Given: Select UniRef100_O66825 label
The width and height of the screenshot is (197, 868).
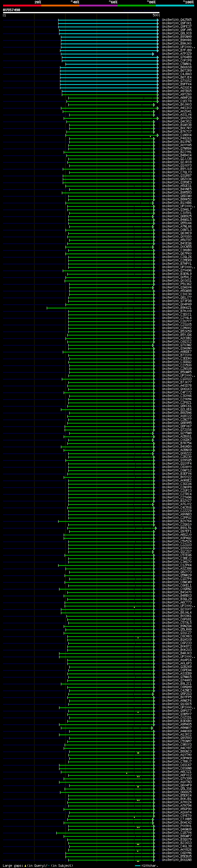Looking at the screenshot, I should coord(176,792).
